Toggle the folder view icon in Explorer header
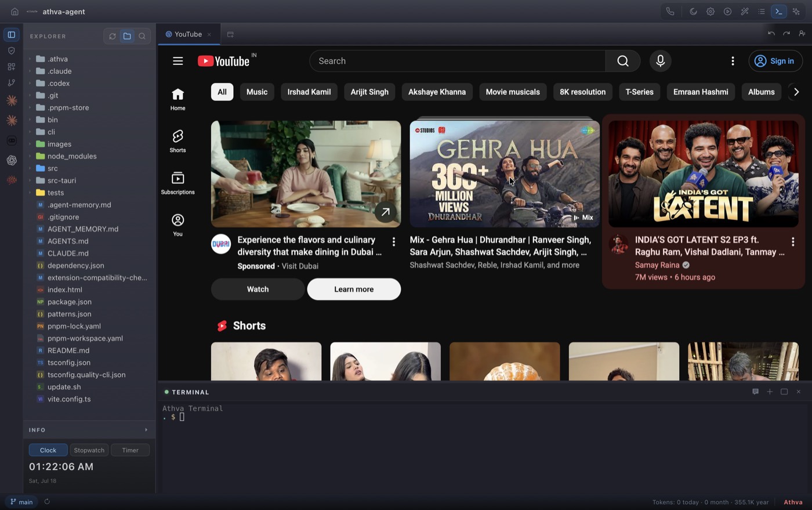 [127, 36]
